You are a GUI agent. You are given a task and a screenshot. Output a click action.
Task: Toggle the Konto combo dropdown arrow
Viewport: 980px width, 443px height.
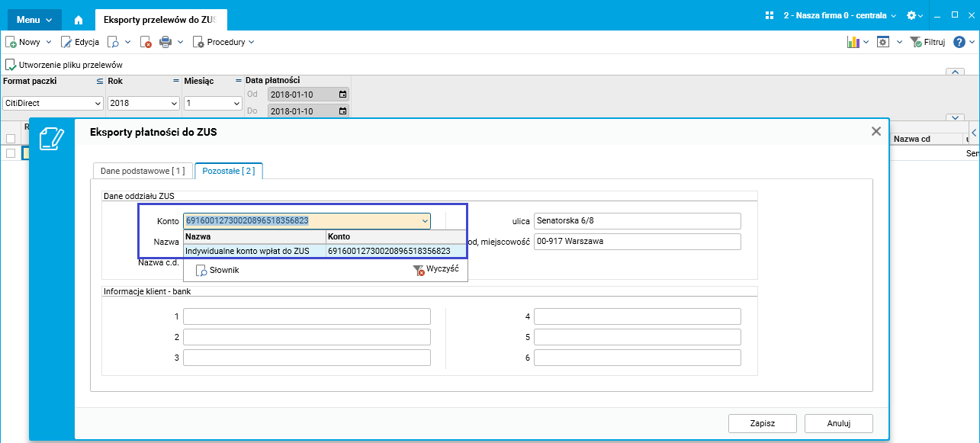(x=425, y=221)
